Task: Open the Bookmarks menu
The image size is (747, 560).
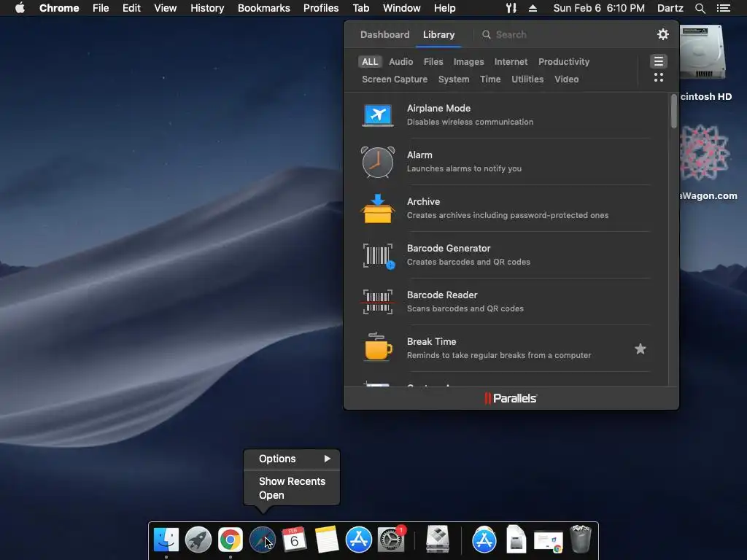Action: click(264, 8)
